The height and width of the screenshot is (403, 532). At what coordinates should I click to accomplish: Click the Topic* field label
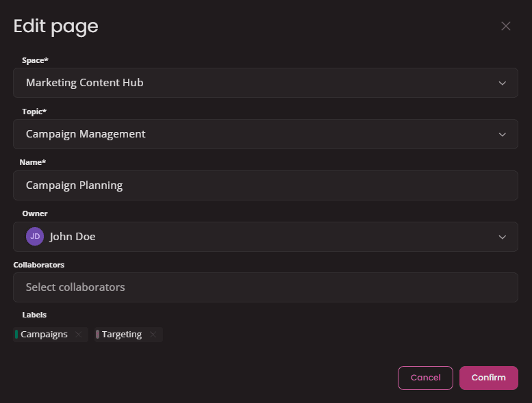coord(34,112)
